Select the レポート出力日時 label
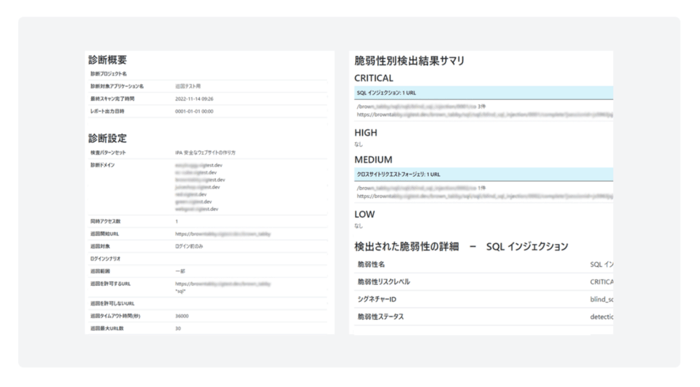Screen dimensions: 700x387 click(107, 111)
